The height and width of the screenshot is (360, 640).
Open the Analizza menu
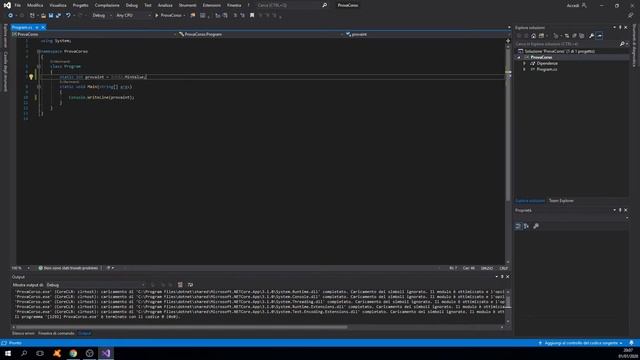165,5
